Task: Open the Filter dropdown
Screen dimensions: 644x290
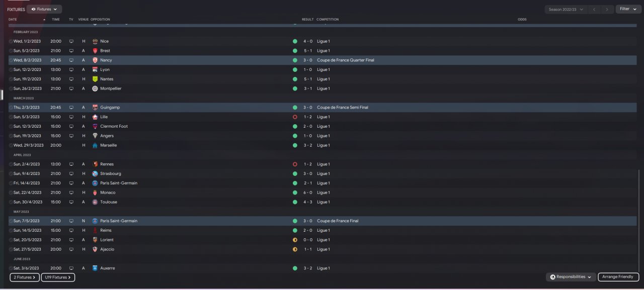Action: (628, 9)
